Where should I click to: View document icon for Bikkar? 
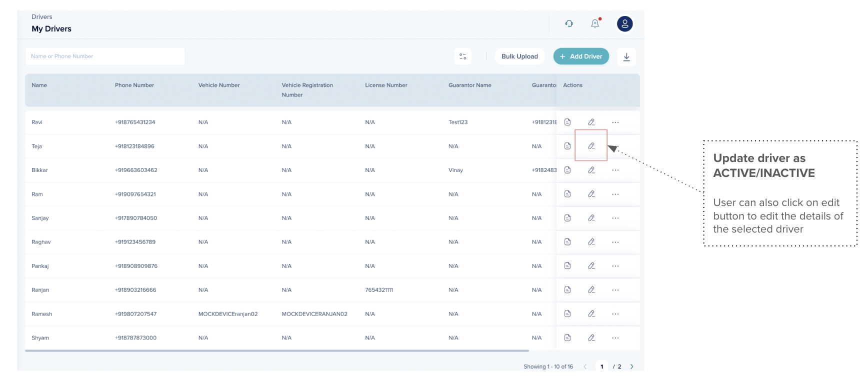[567, 170]
